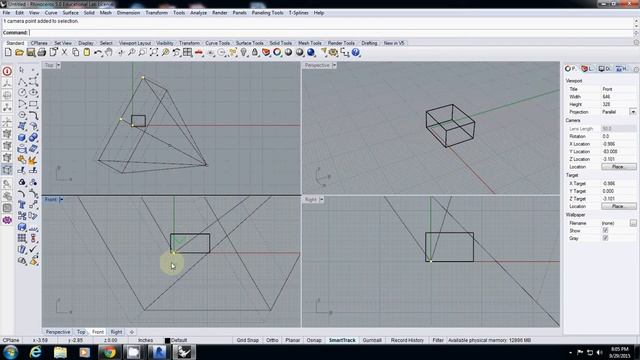The image size is (640, 360).
Task: Toggle Ortho mode in status bar
Action: tap(272, 340)
